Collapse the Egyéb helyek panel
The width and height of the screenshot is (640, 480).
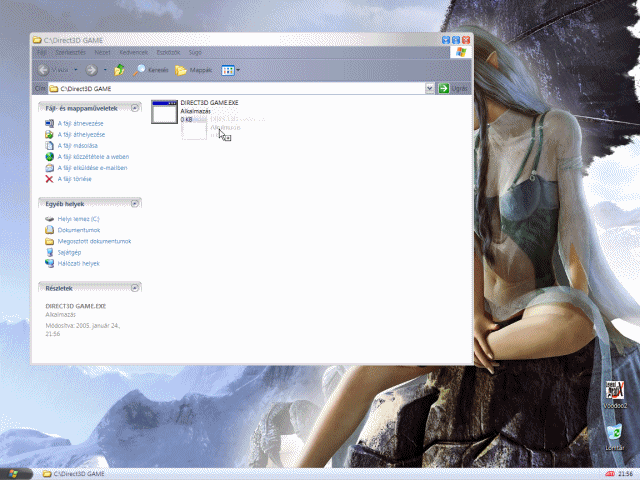(135, 203)
